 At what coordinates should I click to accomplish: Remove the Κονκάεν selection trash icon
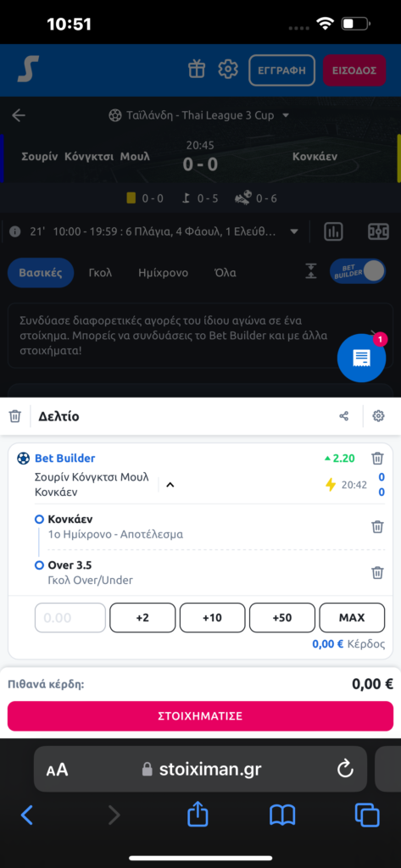377,526
